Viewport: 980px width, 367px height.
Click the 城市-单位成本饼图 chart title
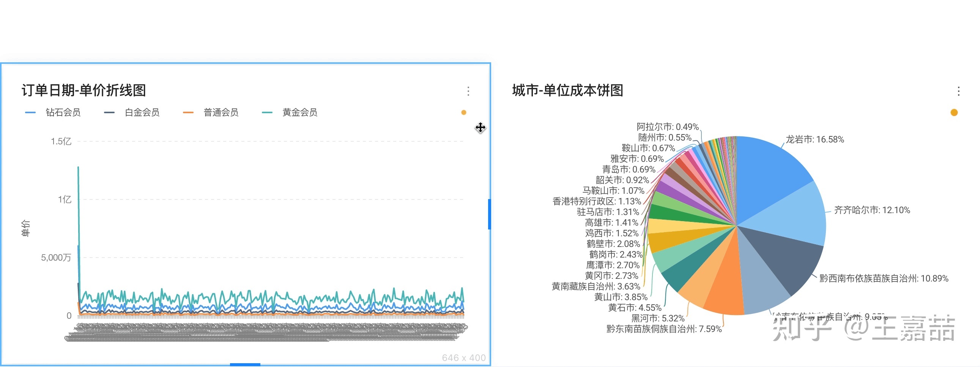[569, 90]
